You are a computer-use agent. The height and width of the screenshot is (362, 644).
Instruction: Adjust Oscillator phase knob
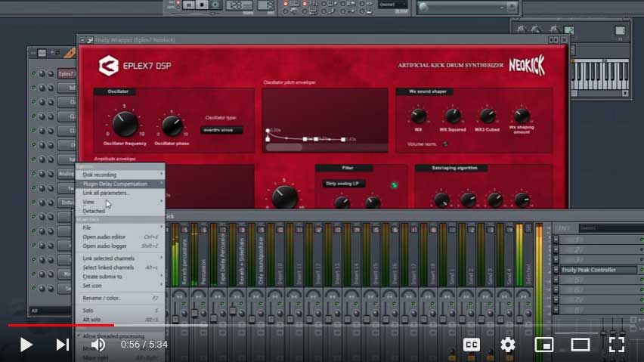(x=172, y=126)
